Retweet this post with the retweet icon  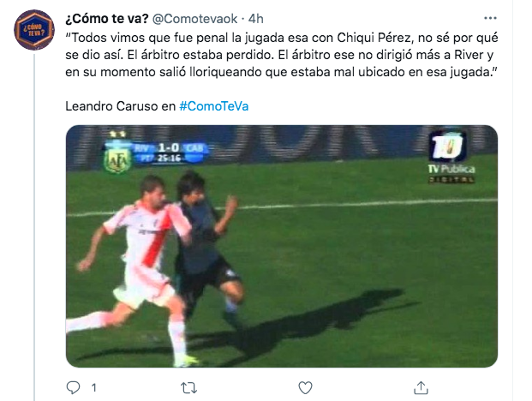[189, 387]
